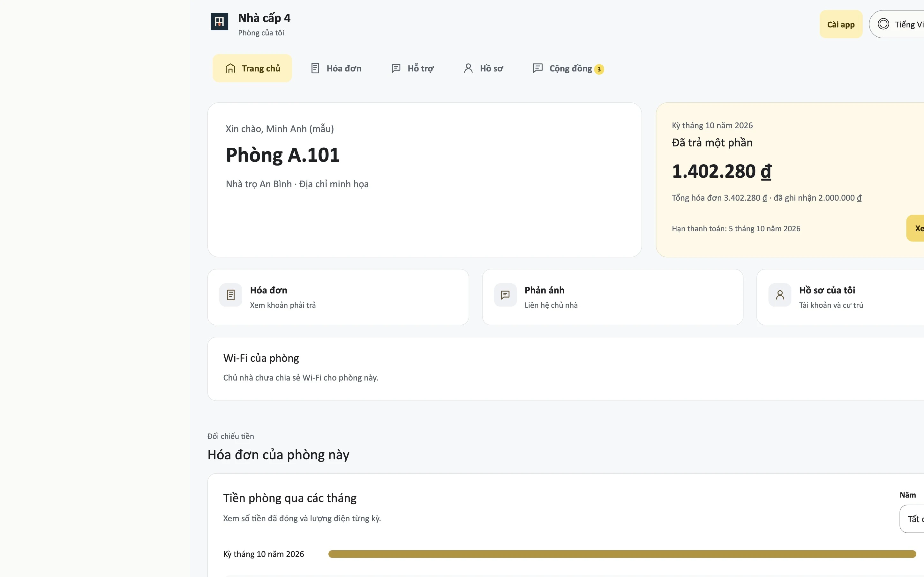Click the notification badge 3 on Cộng đồng
This screenshot has height=577, width=924.
click(x=599, y=70)
